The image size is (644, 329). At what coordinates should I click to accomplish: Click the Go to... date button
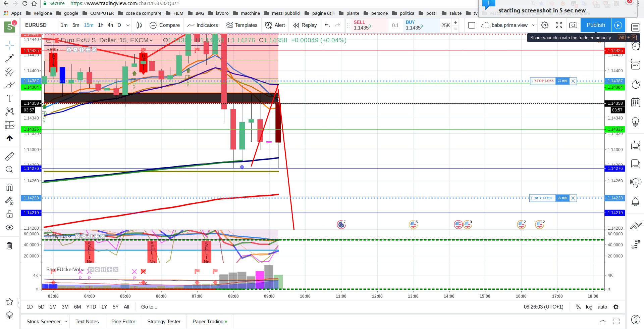(149, 307)
